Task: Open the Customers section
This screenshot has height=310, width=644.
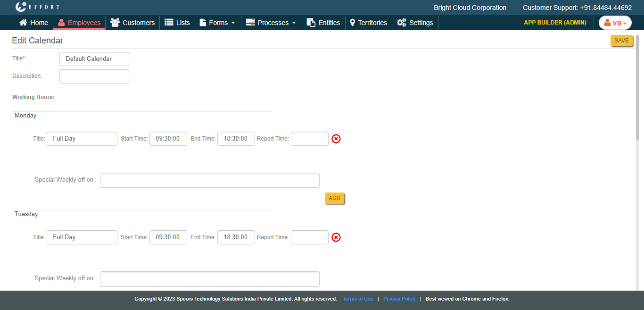Action: click(x=132, y=23)
